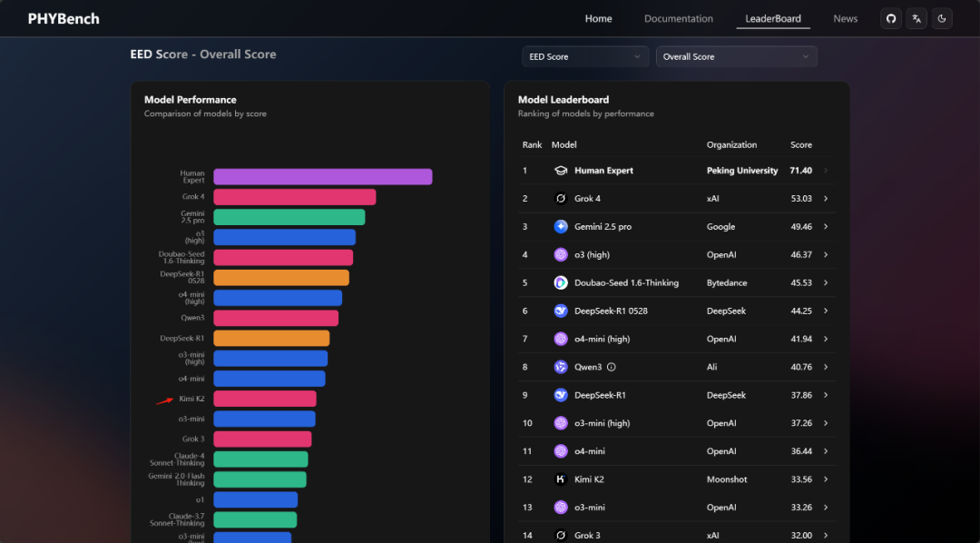The height and width of the screenshot is (543, 980).
Task: Open the Documentation page
Action: pos(678,19)
